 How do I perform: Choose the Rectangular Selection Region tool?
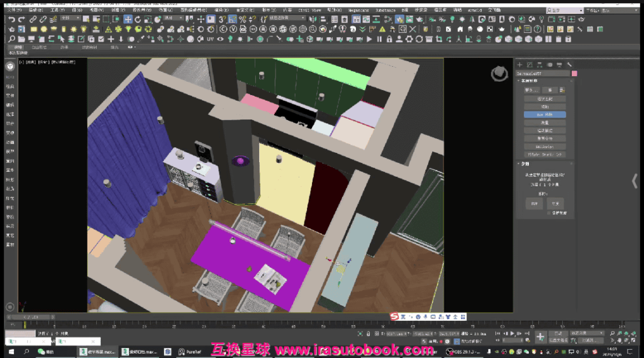click(x=106, y=20)
